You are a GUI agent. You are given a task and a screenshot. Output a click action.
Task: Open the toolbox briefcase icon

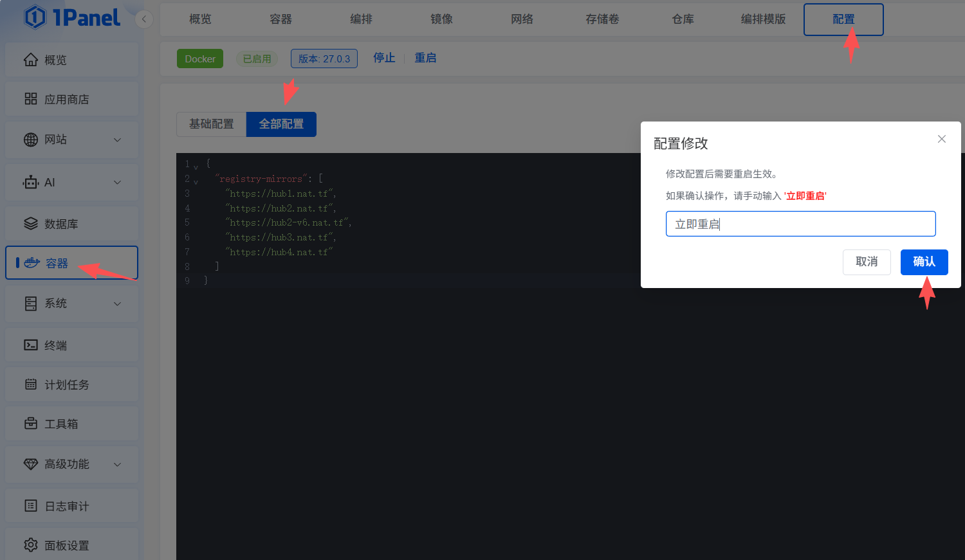coord(31,424)
